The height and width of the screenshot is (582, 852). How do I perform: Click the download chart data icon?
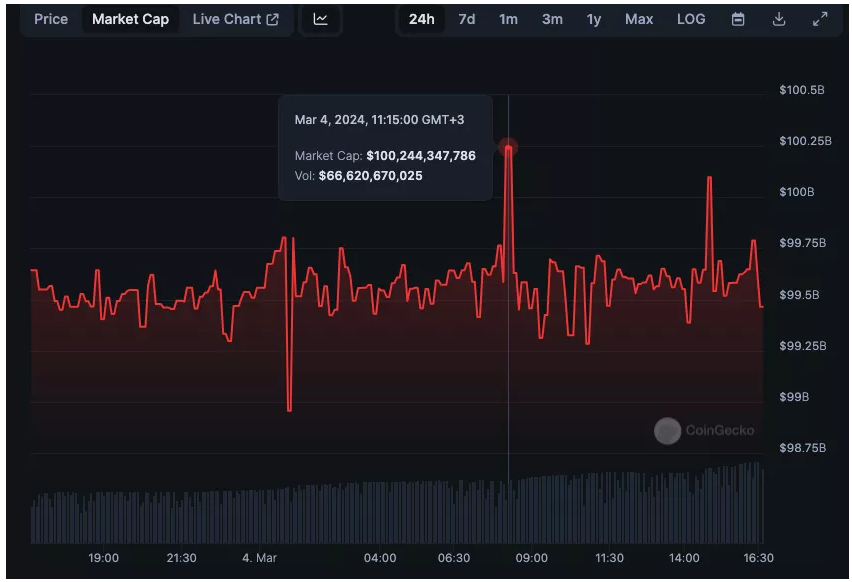779,19
